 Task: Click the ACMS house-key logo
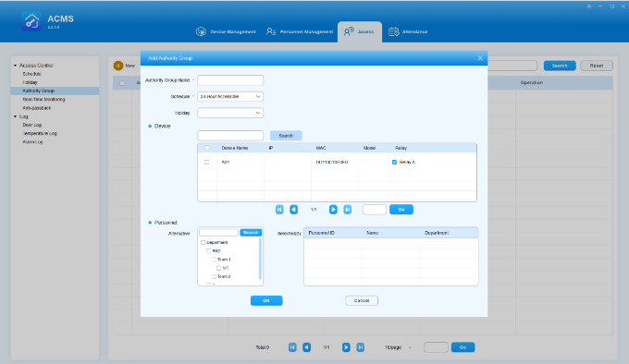pyautogui.click(x=31, y=21)
